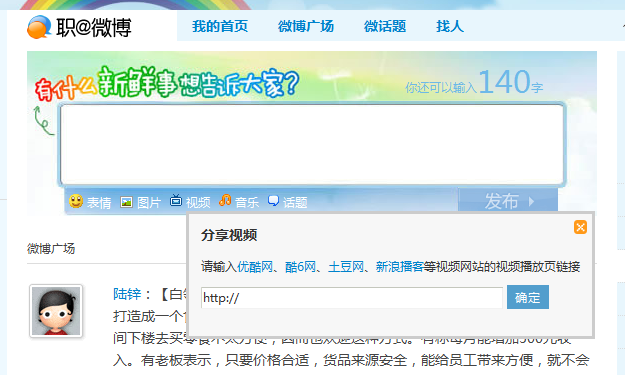
Task: Insert a 话题 topic via bubble icon
Action: tap(273, 201)
